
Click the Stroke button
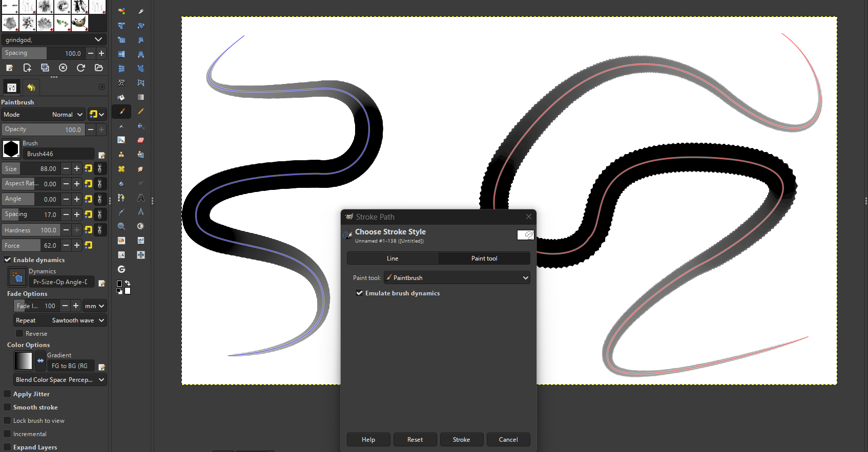click(x=461, y=440)
